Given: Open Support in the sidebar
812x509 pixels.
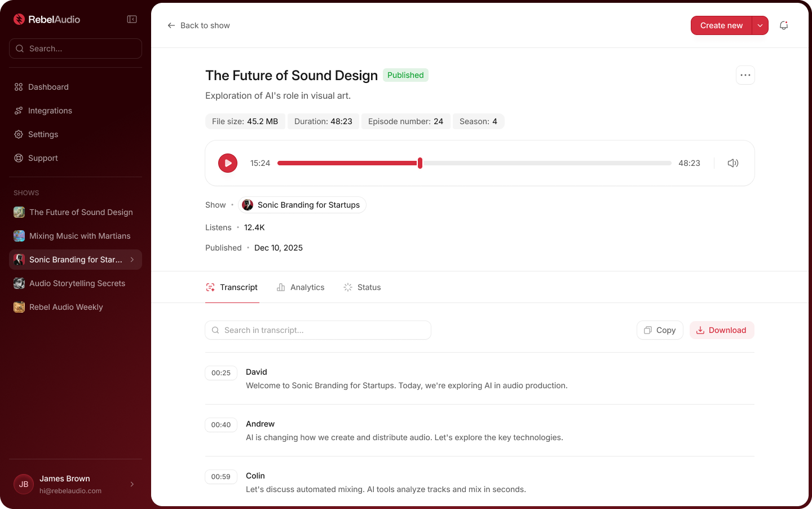Looking at the screenshot, I should tap(42, 158).
